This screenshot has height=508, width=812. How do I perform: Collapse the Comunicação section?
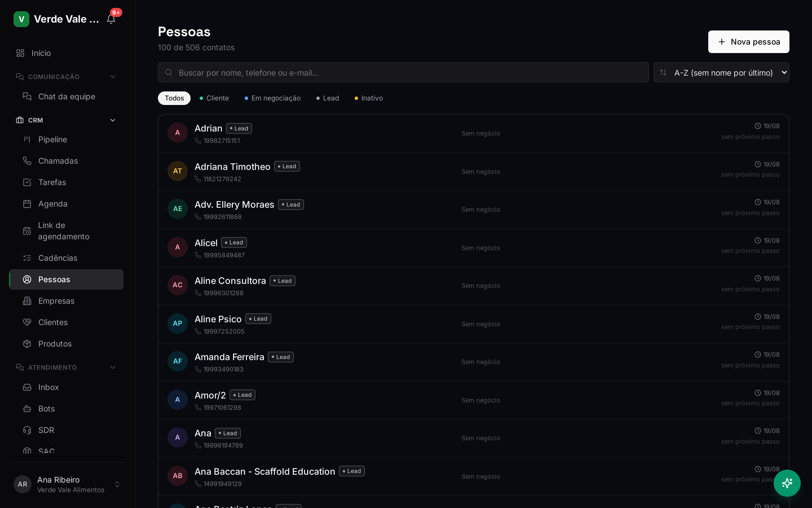click(67, 76)
